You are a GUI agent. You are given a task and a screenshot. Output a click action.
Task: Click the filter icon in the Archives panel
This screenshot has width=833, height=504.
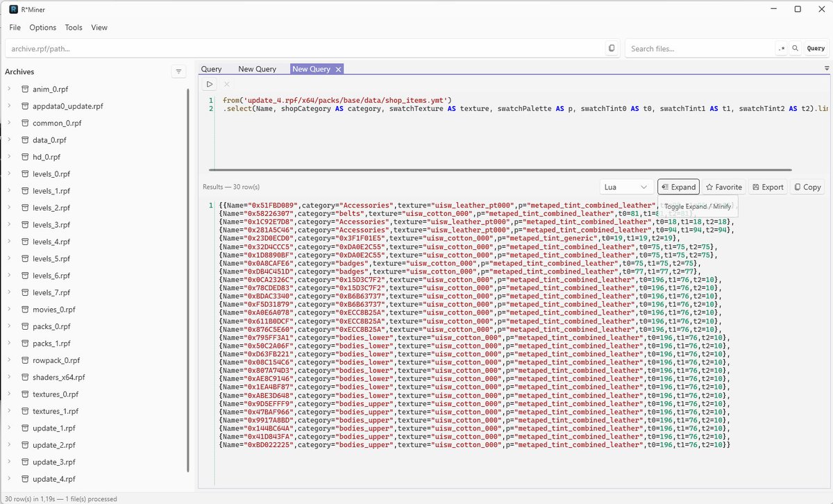point(178,71)
